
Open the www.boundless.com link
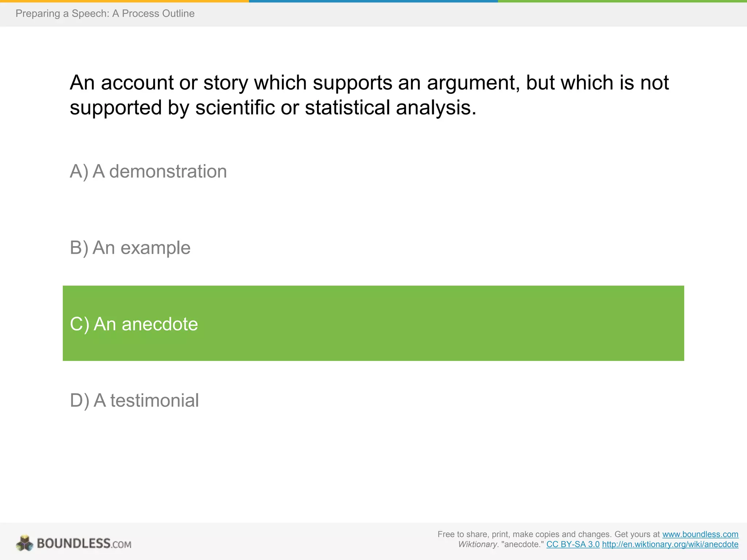pos(700,534)
